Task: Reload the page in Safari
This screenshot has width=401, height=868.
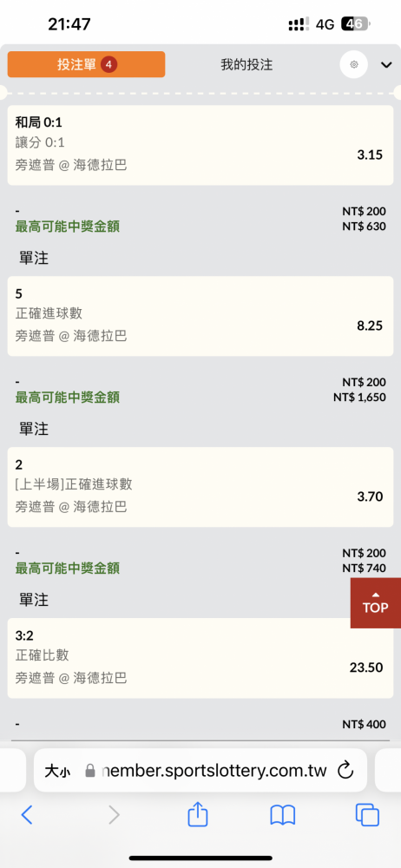Action: click(x=345, y=770)
